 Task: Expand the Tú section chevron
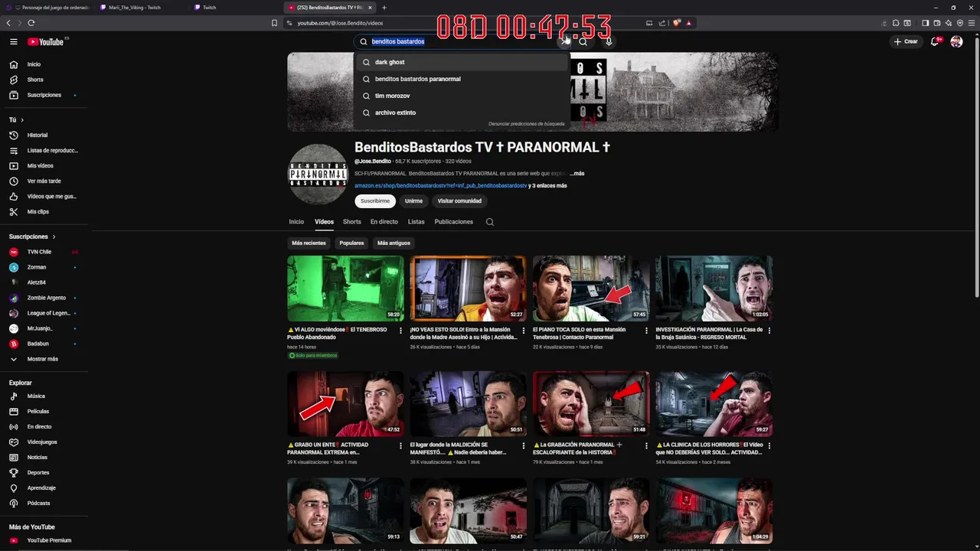[22, 120]
